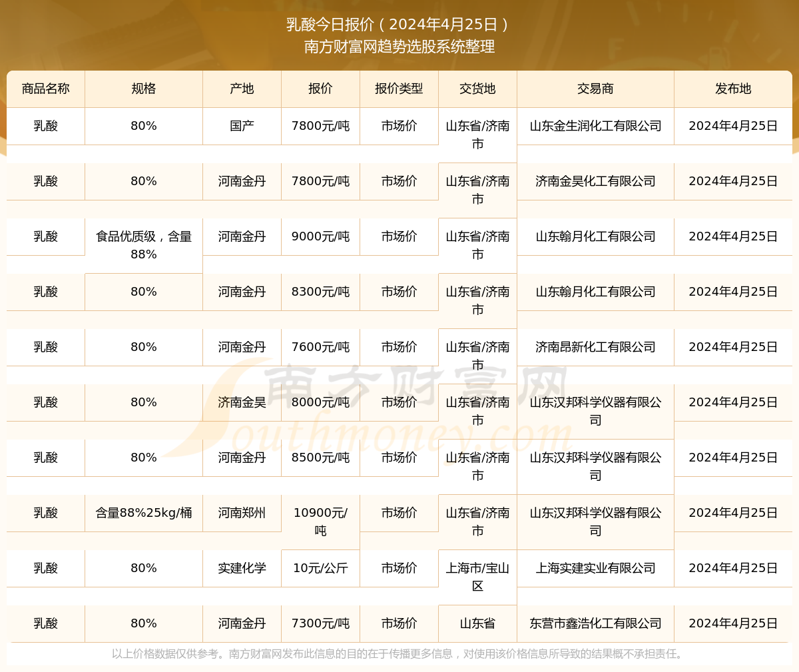The image size is (799, 672).
Task: Select the 上海市/宝山区 delivery cell
Action: 477,577
